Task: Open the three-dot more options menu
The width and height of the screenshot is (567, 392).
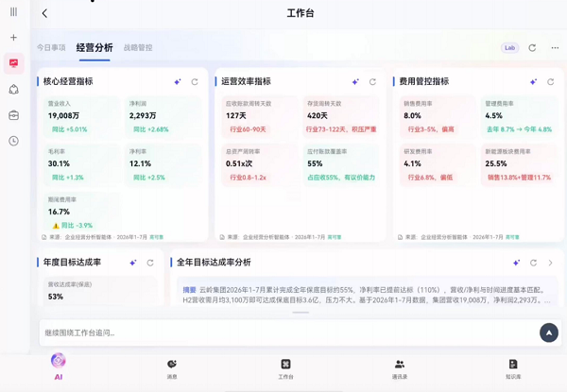Action: coord(555,47)
